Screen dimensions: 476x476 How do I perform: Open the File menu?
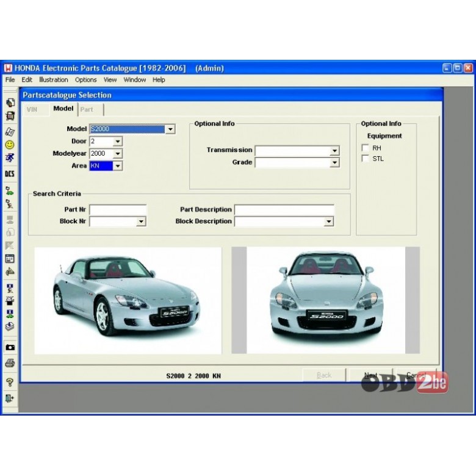tap(10, 79)
